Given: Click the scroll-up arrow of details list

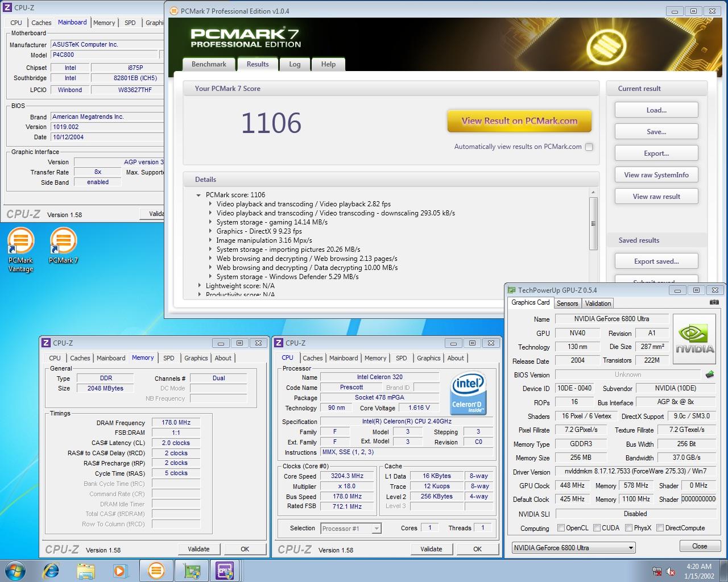Looking at the screenshot, I should click(593, 193).
